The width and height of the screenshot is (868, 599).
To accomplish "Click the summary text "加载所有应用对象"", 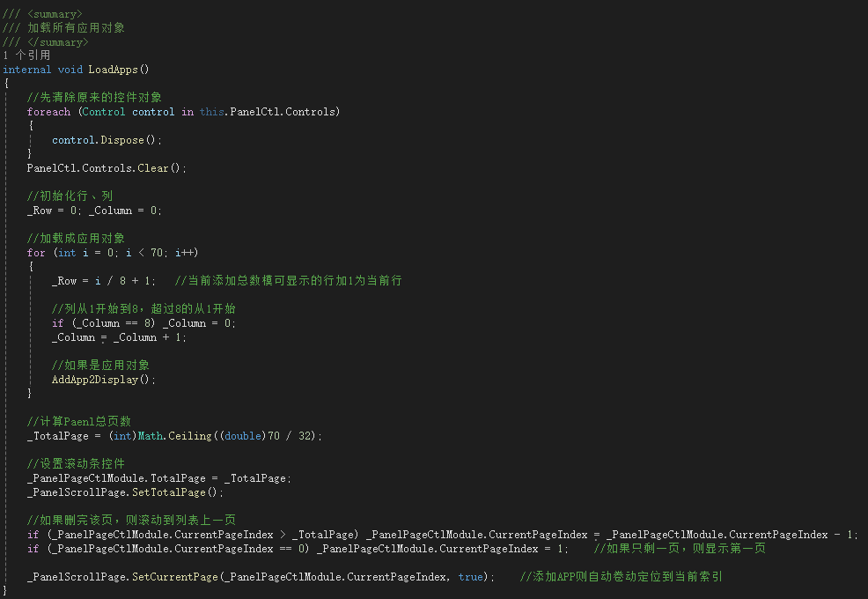I will pyautogui.click(x=76, y=27).
